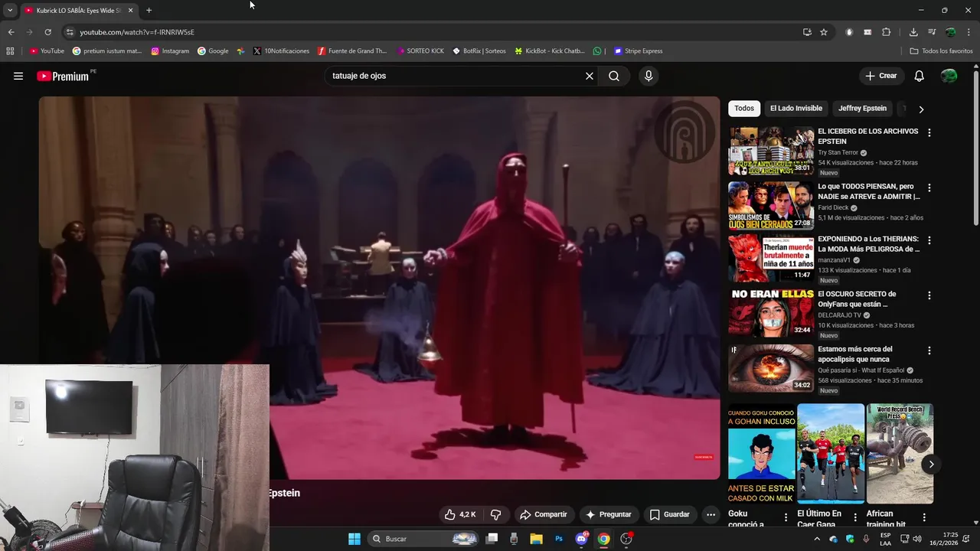Open options for African training Short
980x551 pixels.
924,517
